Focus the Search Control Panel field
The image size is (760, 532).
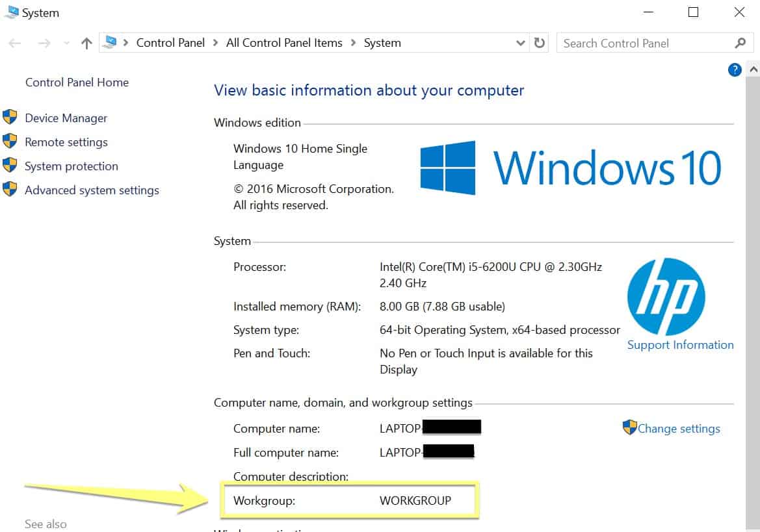coord(655,43)
